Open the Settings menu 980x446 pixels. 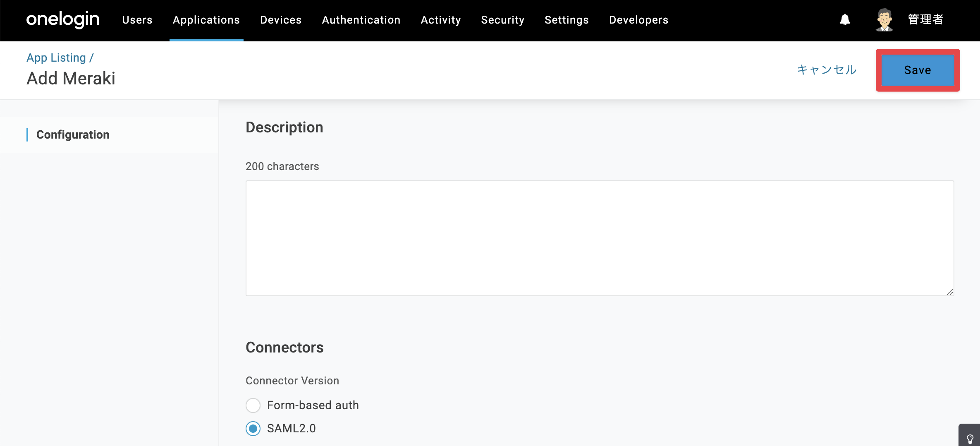(566, 20)
